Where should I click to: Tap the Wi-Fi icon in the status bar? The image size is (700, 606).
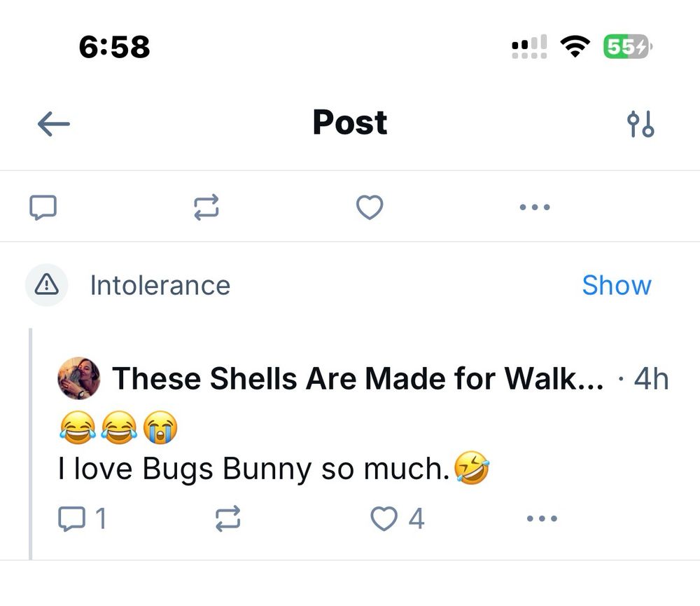click(x=575, y=47)
